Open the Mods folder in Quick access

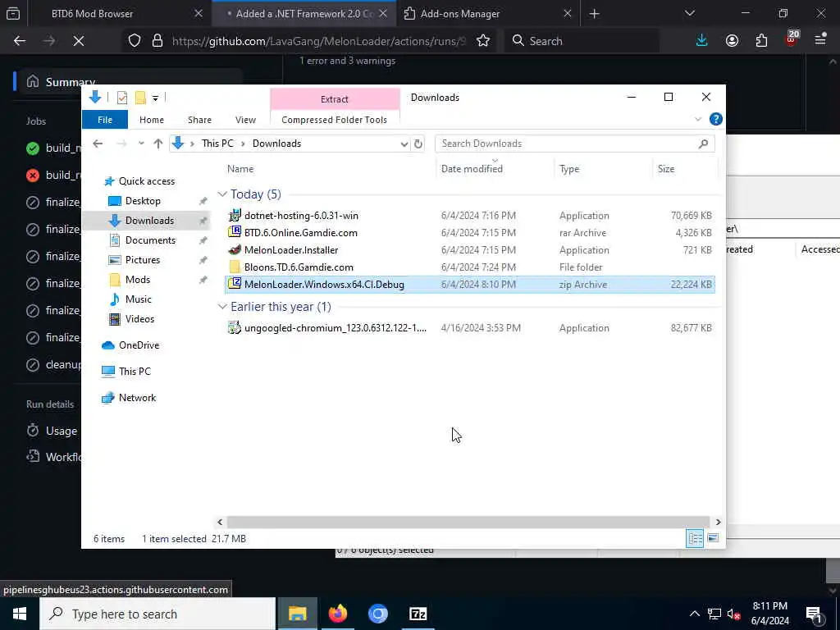137,280
